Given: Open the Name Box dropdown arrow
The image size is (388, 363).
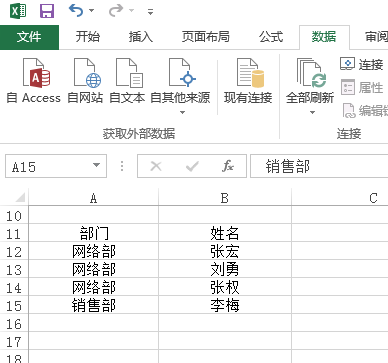Looking at the screenshot, I should tap(96, 165).
